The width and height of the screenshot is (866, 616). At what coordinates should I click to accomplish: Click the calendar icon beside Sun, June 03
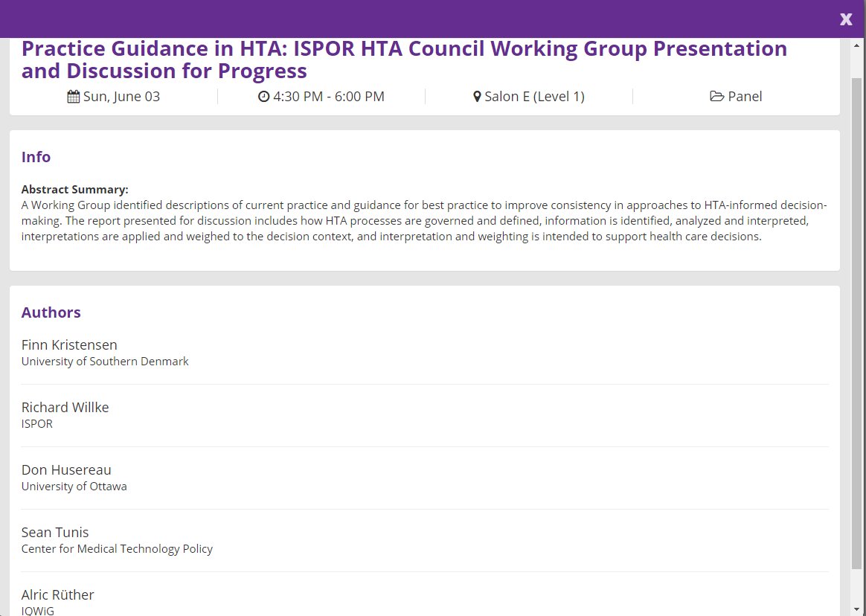74,97
